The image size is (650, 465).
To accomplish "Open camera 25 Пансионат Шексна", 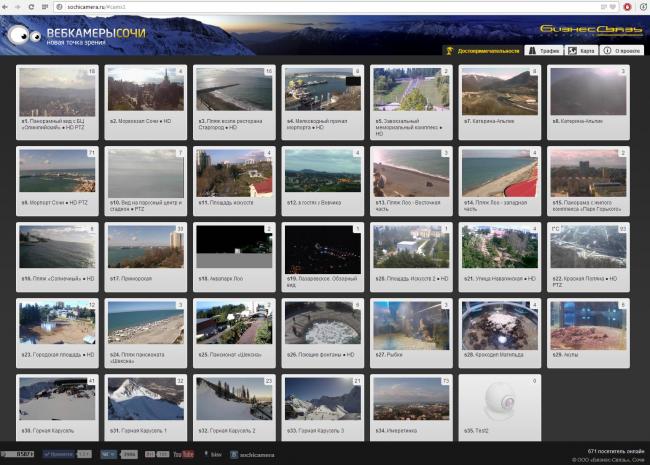I will point(234,333).
